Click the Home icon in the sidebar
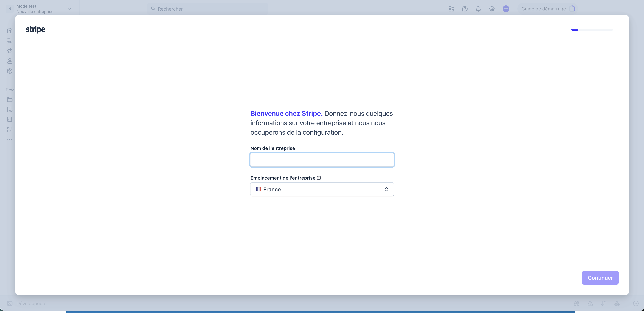Image resolution: width=644 pixels, height=313 pixels. pos(10,31)
